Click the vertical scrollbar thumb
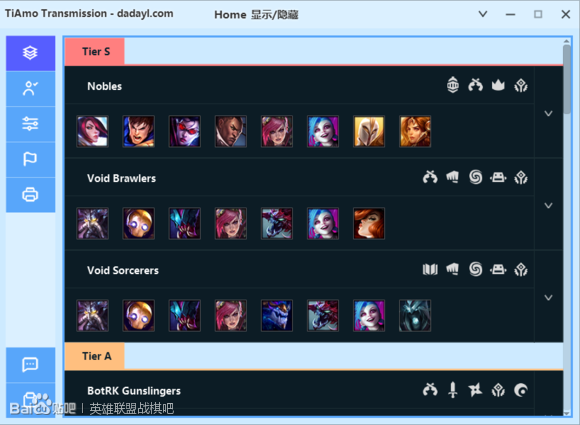This screenshot has width=580, height=425. click(x=567, y=80)
